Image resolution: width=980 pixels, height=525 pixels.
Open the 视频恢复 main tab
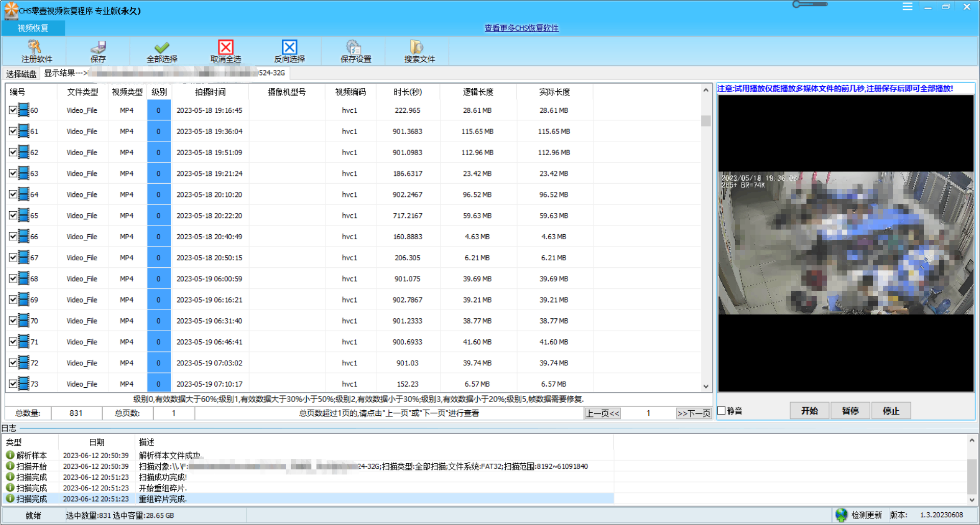point(33,28)
